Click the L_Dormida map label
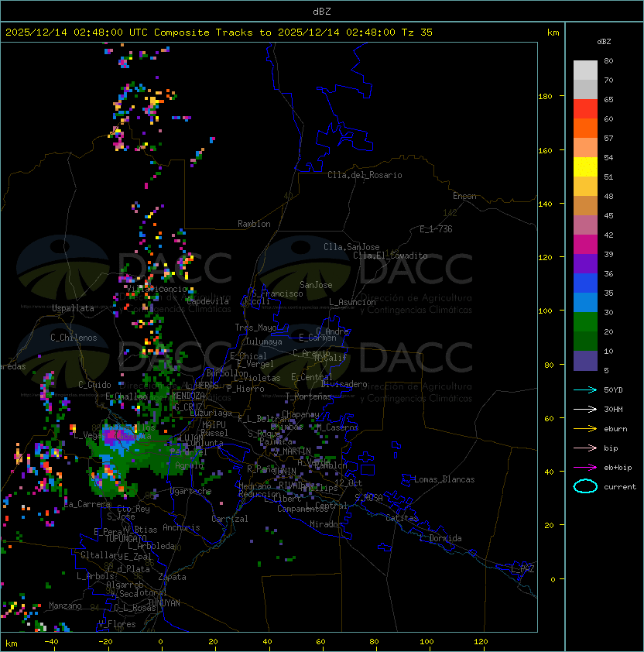Viewport: 644px width, 652px height. (x=440, y=538)
